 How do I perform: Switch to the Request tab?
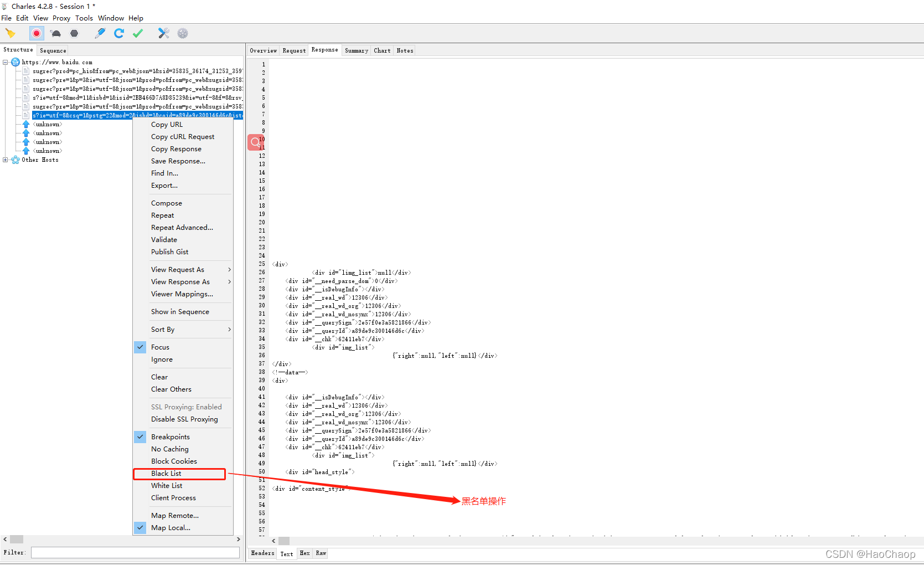[x=294, y=50]
